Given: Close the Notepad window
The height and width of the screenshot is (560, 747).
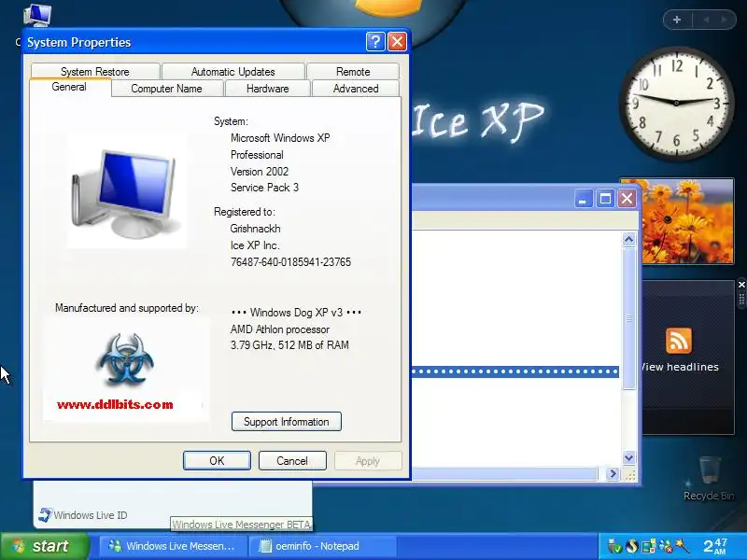Looking at the screenshot, I should point(627,199).
